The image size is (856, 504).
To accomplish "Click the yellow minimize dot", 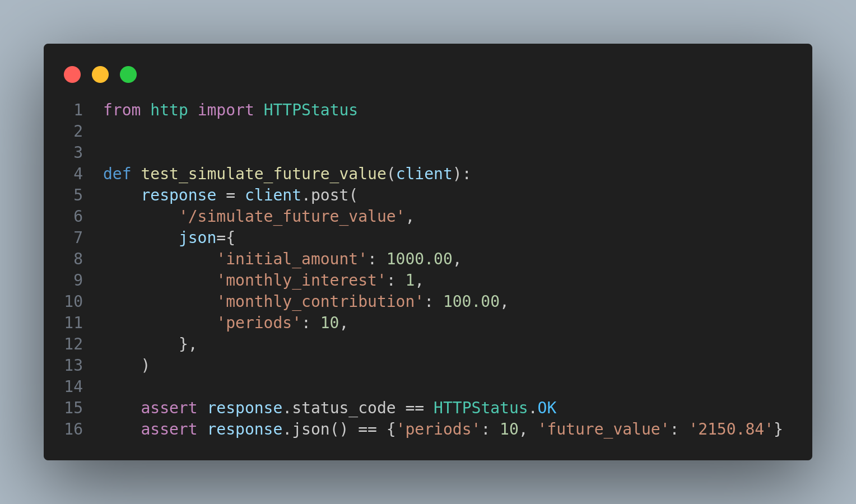I will 100,74.
